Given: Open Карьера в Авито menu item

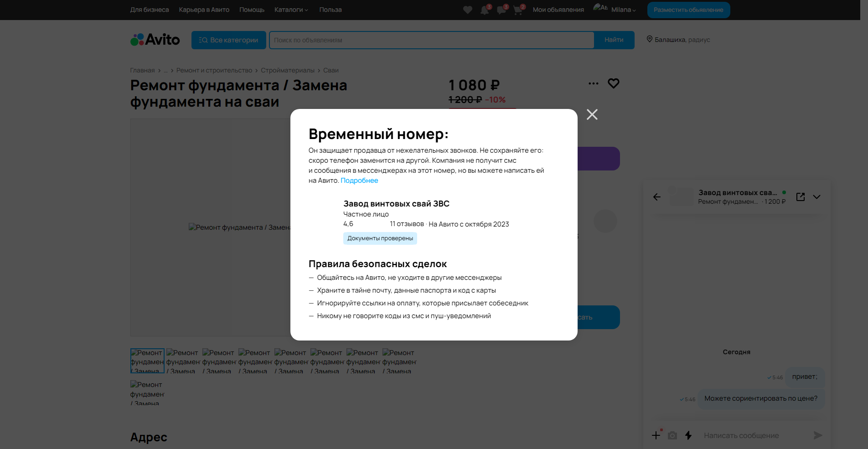Looking at the screenshot, I should pos(204,10).
